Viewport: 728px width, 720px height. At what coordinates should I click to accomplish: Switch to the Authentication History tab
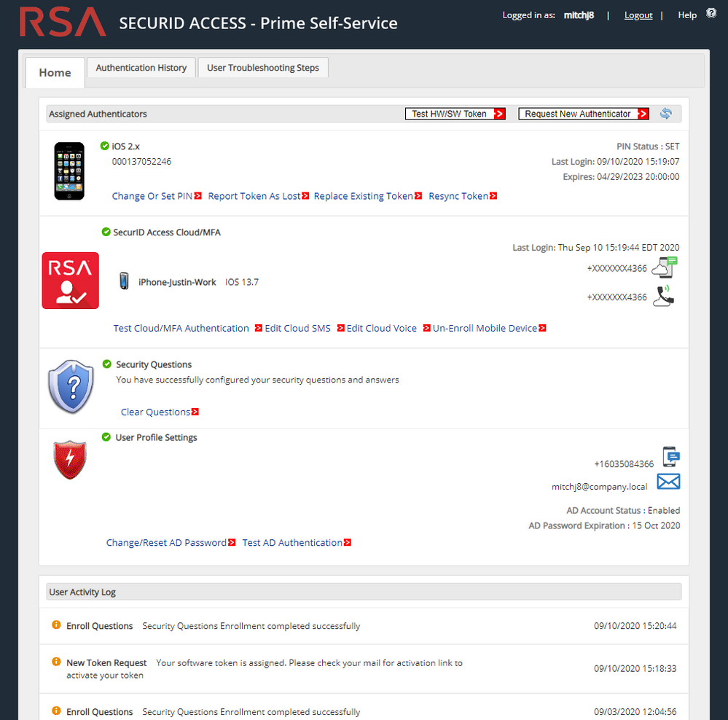click(x=141, y=67)
